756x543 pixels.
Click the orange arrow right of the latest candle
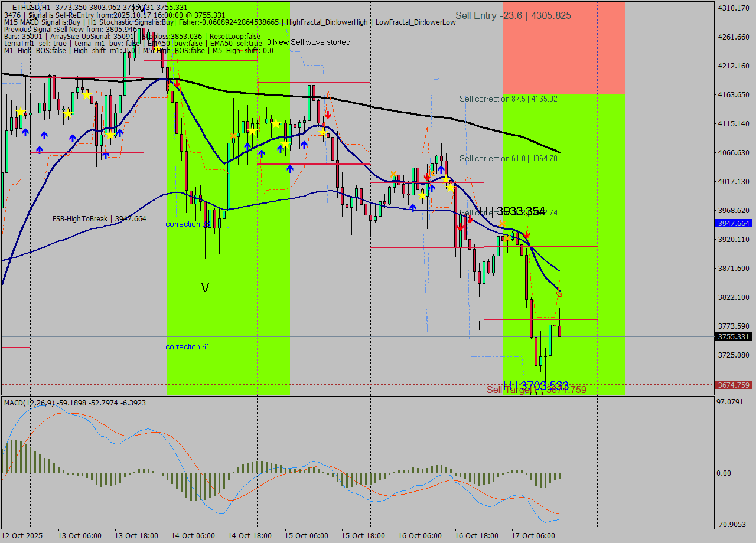[x=559, y=293]
